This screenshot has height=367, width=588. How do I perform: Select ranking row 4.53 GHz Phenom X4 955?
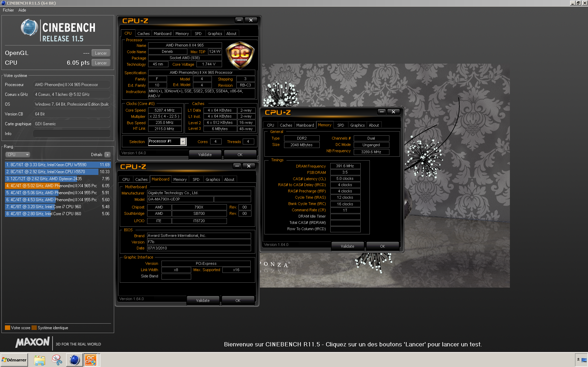[58, 200]
